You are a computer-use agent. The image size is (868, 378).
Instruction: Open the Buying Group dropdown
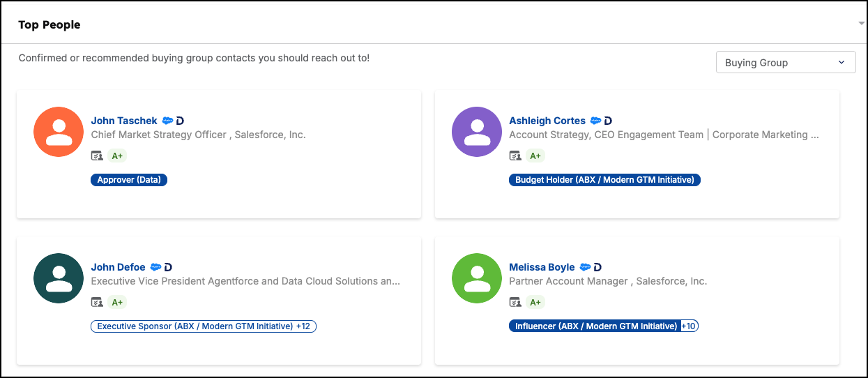pos(786,62)
